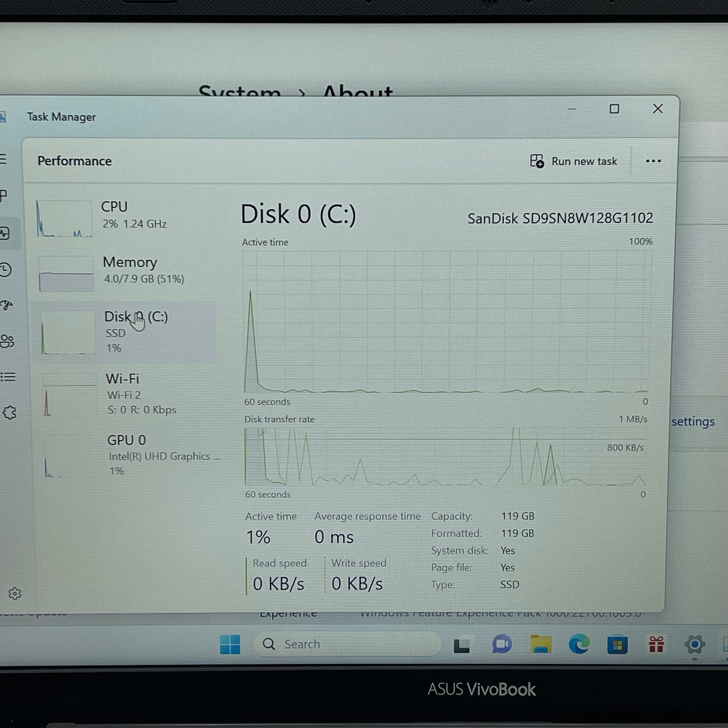
Task: Click the Formatted value 119 GB
Action: [517, 533]
